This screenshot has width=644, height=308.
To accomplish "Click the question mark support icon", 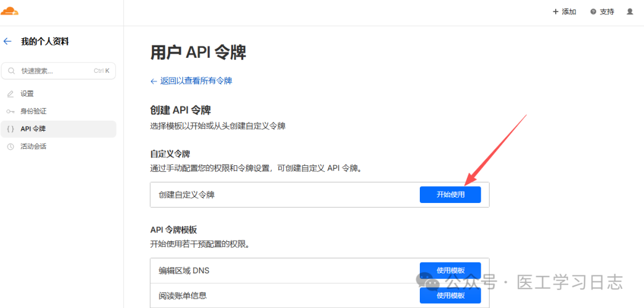I will pyautogui.click(x=593, y=12).
